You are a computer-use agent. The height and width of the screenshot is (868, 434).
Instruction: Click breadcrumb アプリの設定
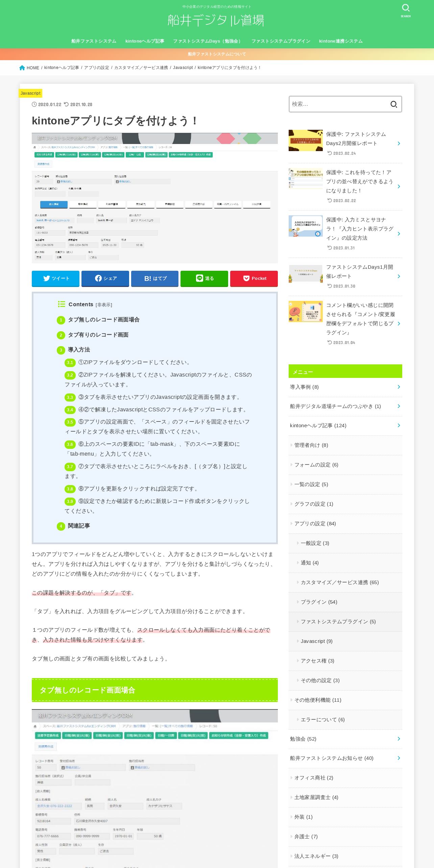(97, 68)
